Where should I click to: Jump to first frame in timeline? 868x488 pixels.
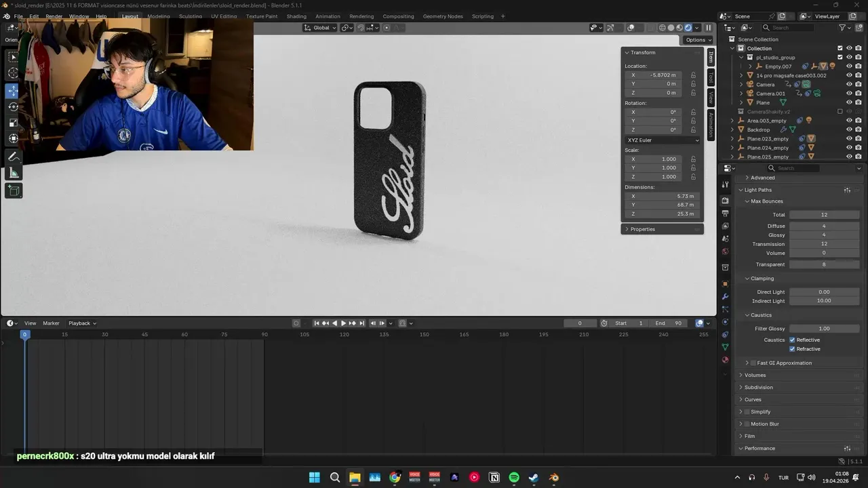[x=316, y=323]
